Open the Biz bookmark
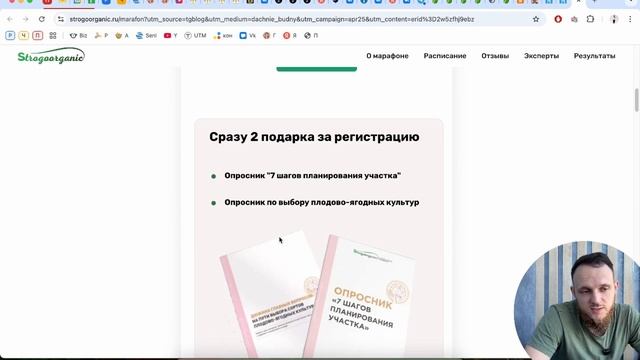640x360 pixels. coord(78,36)
